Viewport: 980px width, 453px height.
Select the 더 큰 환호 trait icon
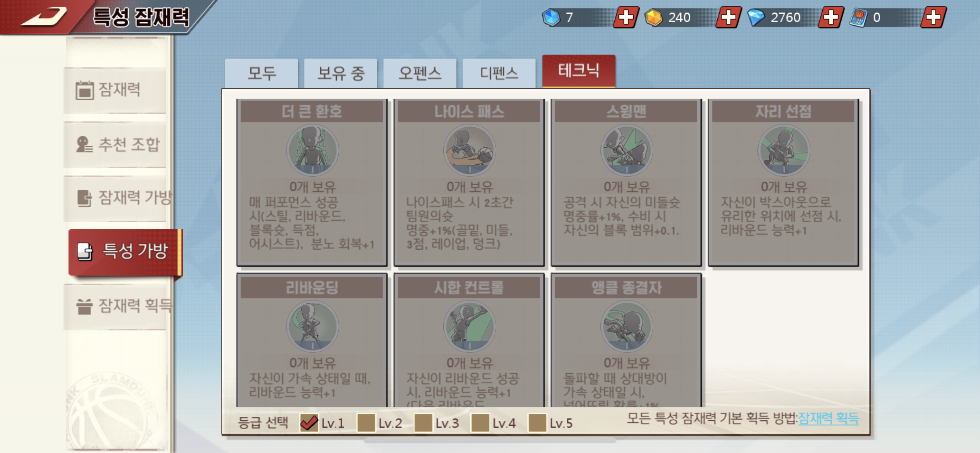pyautogui.click(x=312, y=150)
